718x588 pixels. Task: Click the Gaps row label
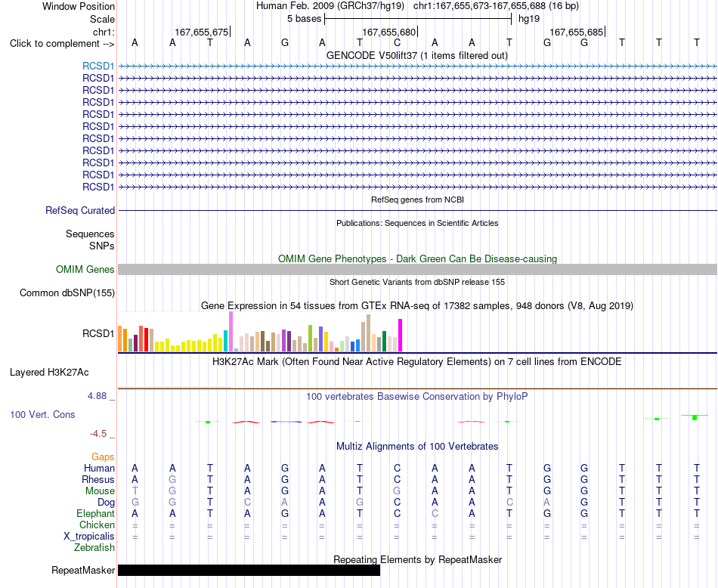point(103,457)
